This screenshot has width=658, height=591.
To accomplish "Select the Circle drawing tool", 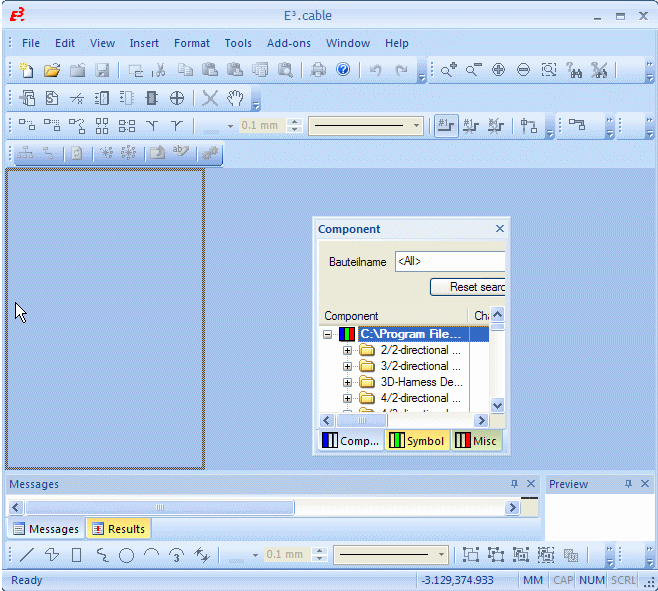I will point(126,555).
